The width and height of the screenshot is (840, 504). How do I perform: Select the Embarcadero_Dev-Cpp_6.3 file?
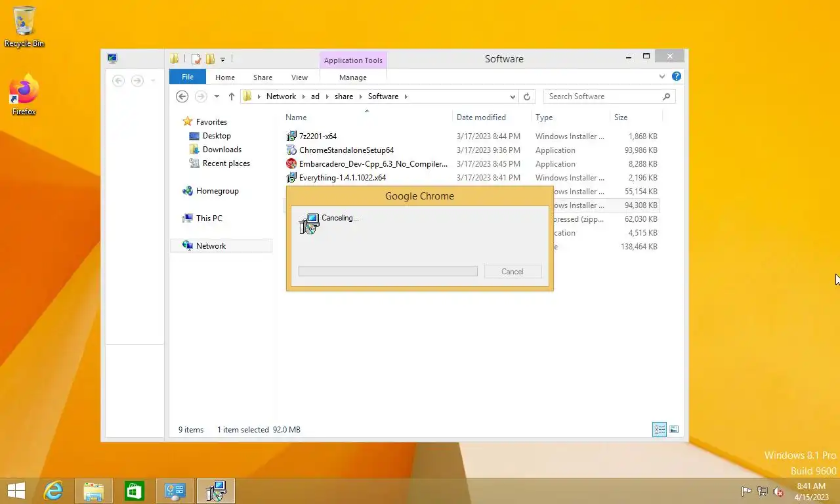pyautogui.click(x=373, y=164)
